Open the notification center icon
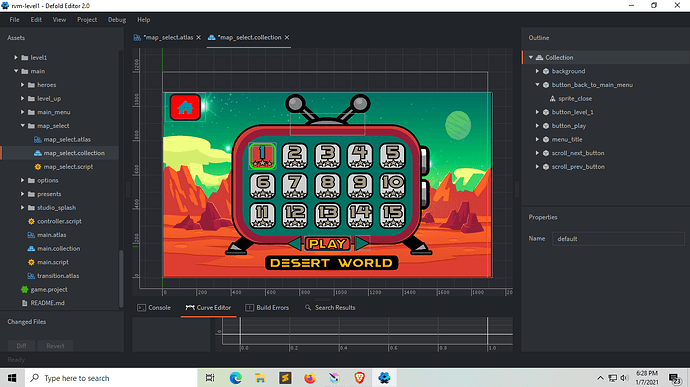Image resolution: width=690 pixels, height=387 pixels. click(x=675, y=378)
